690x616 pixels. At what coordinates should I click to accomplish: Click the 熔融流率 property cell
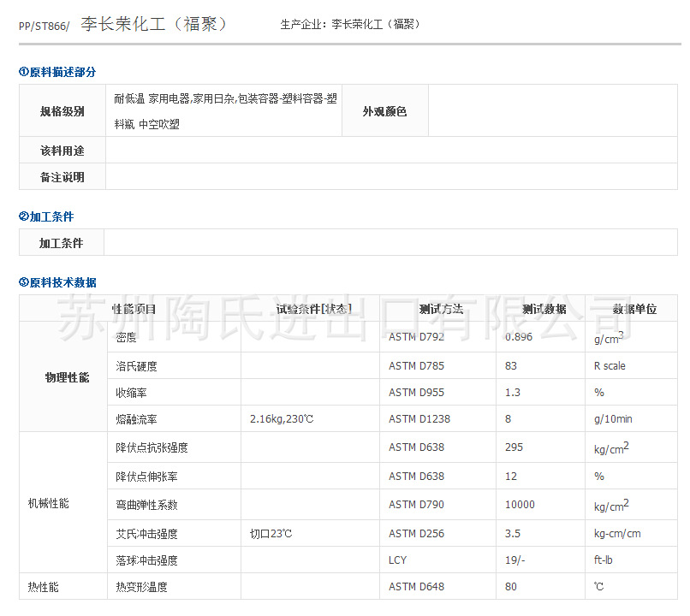tap(175, 418)
